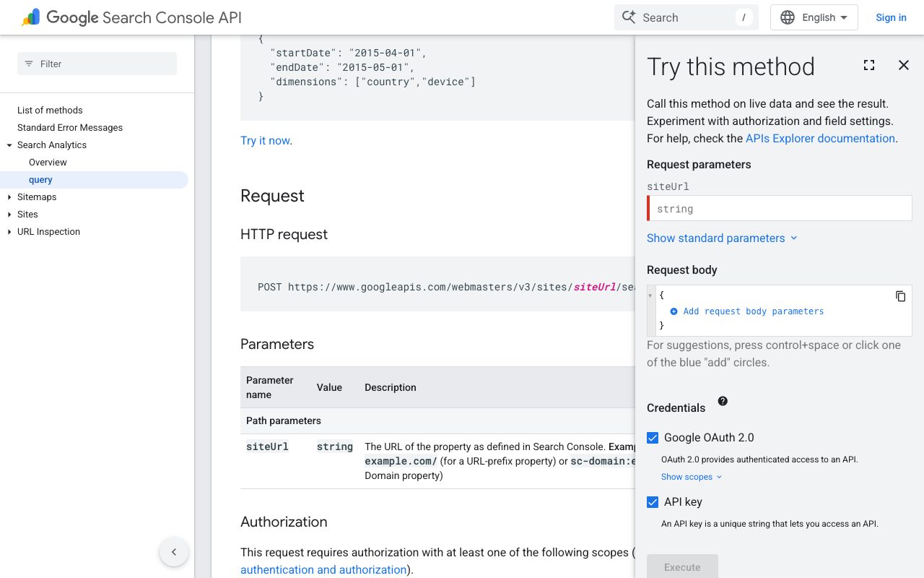Open APIs Explorer documentation link

point(820,139)
